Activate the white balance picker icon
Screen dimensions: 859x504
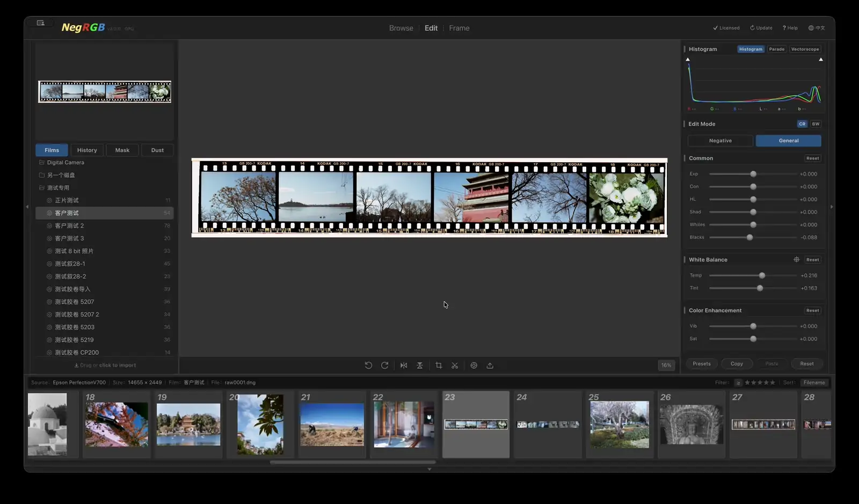[x=797, y=260]
